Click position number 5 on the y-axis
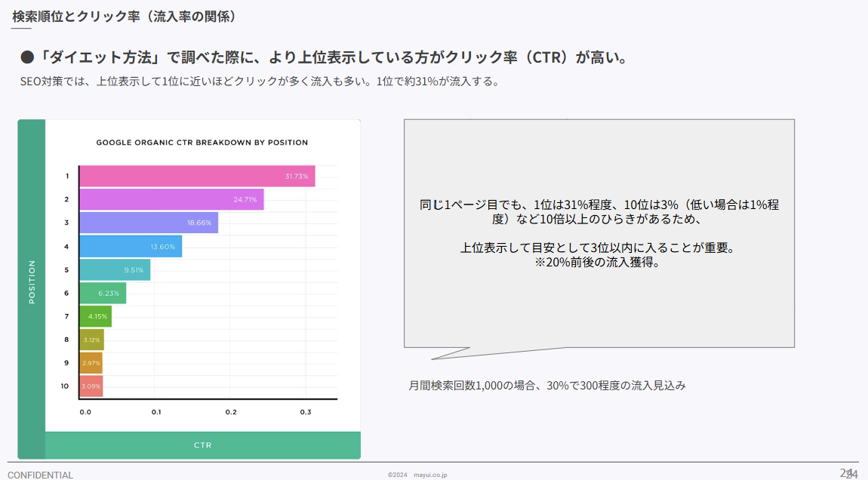This screenshot has width=868, height=480. (66, 269)
